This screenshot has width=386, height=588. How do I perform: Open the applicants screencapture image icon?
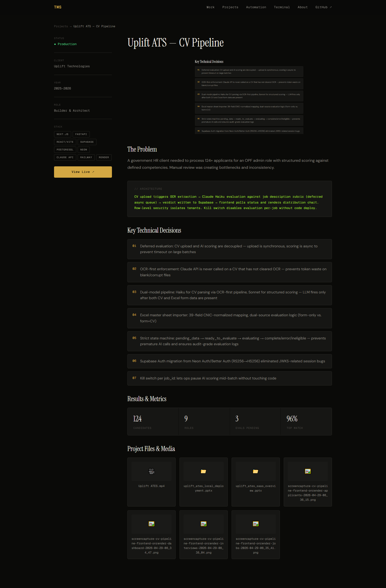click(308, 471)
